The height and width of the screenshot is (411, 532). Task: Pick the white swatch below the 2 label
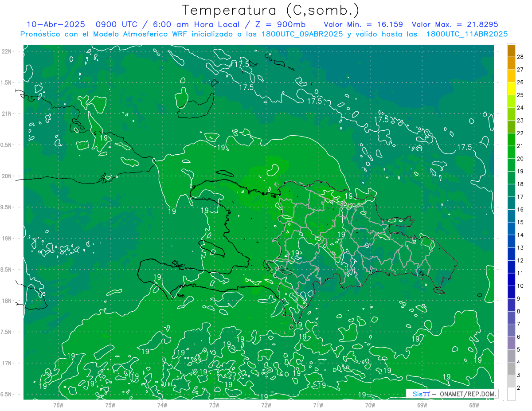tap(511, 394)
